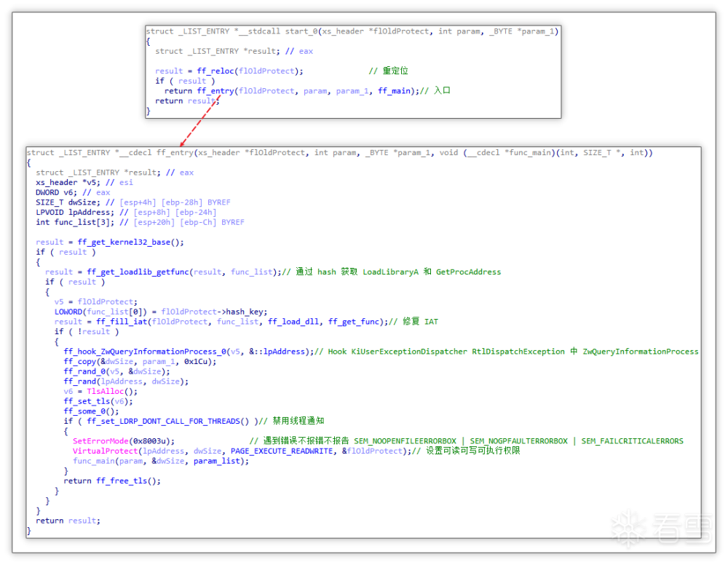The width and height of the screenshot is (728, 565).
Task: Click ff_get_func argument in ff_fill_iat
Action: pos(353,322)
